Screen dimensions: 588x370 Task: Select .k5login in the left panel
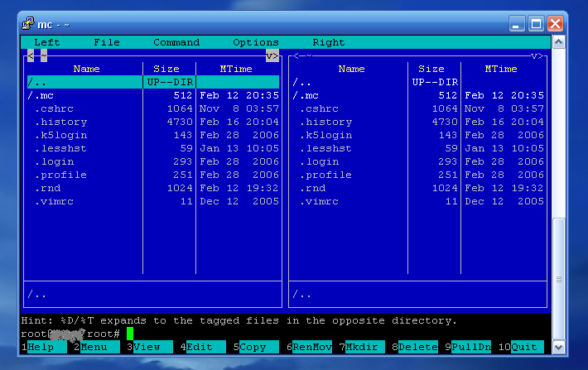click(153, 135)
